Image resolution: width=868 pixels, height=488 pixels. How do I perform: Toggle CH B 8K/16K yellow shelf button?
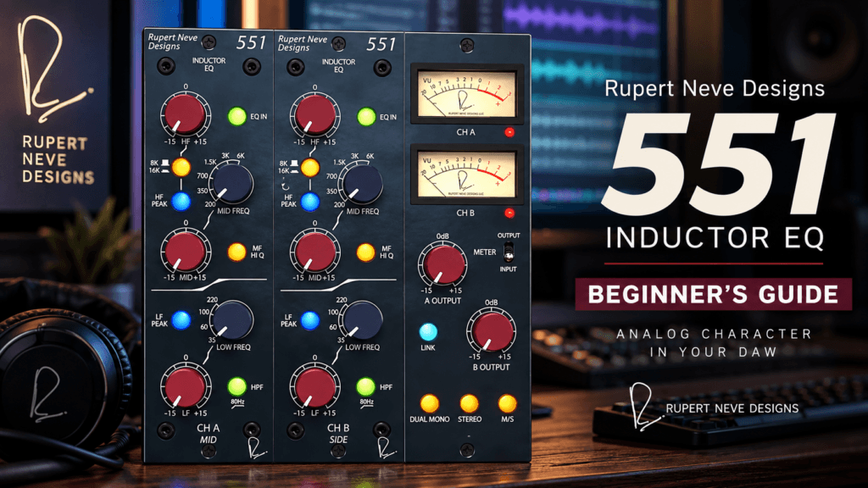point(310,167)
